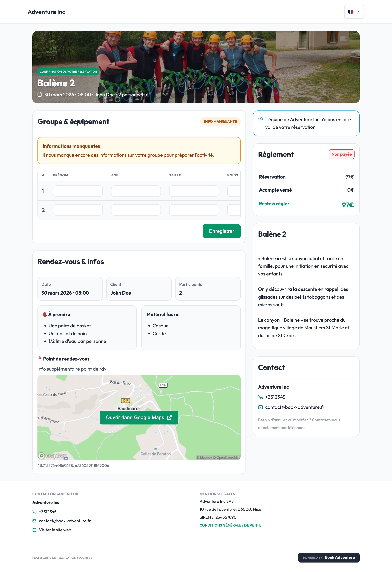Call the +3312345 phone number
392x572 pixels.
tap(275, 397)
